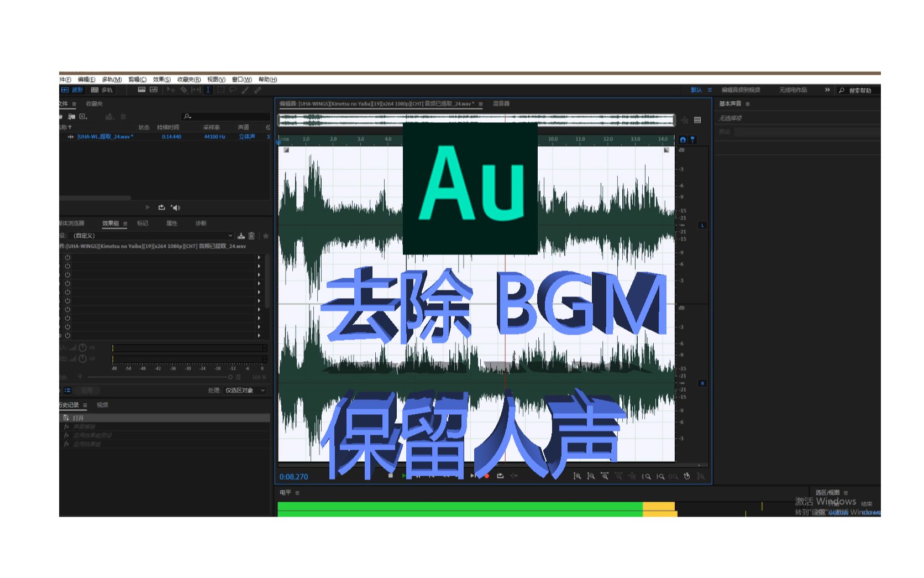
Task: Toggle the effects rack list view icon
Action: (68, 390)
